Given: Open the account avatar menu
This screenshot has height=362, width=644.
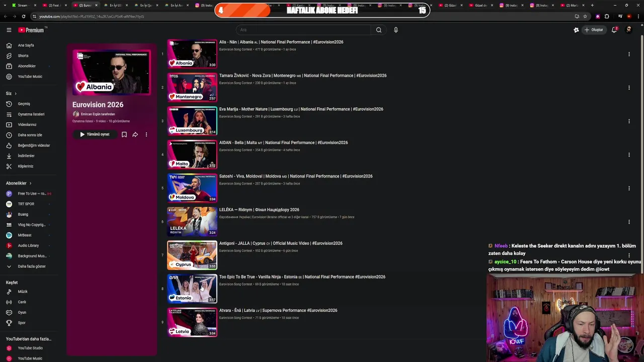Looking at the screenshot, I should tap(629, 30).
